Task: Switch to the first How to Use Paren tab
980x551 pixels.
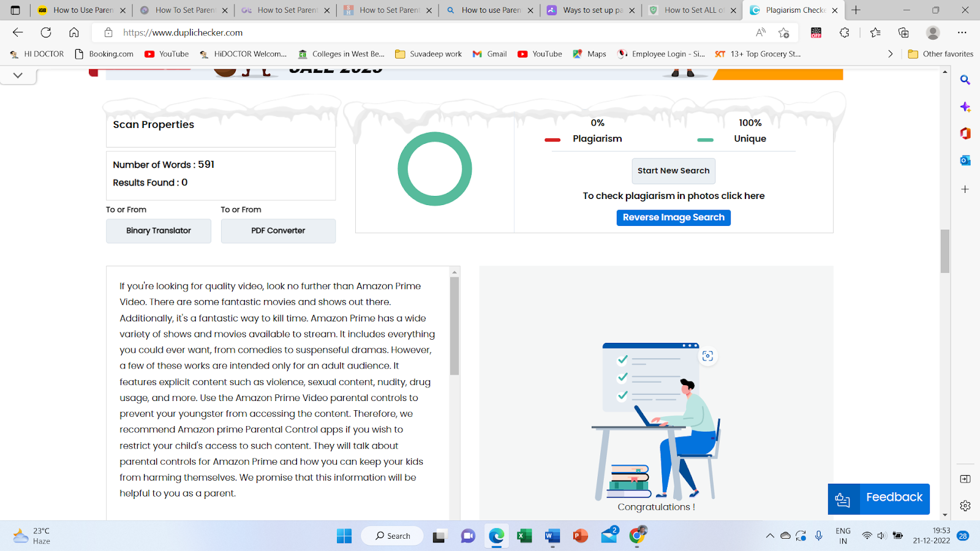Action: (x=81, y=10)
